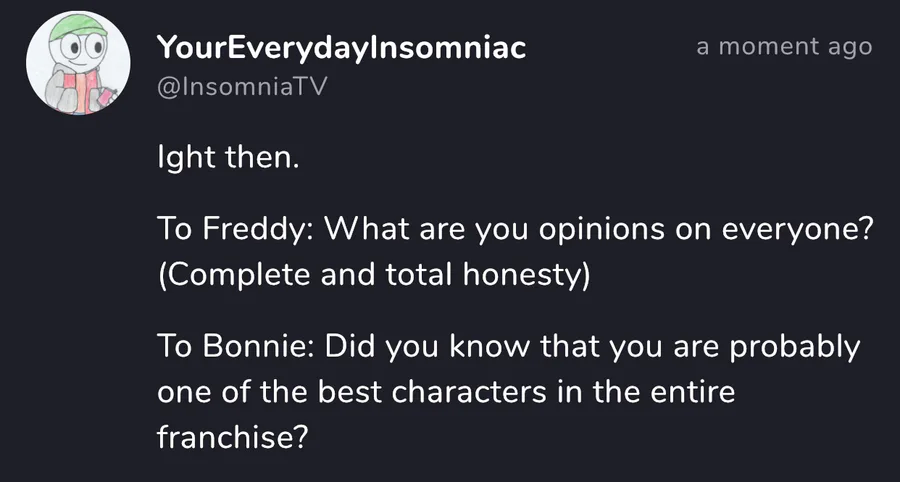Select the "Ight then." line
This screenshot has height=482, width=900.
tap(228, 157)
